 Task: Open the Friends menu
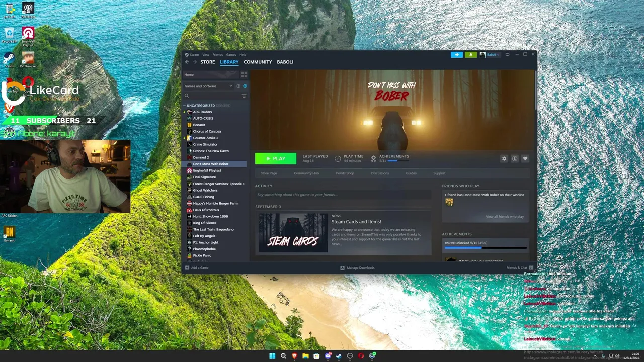[217, 54]
